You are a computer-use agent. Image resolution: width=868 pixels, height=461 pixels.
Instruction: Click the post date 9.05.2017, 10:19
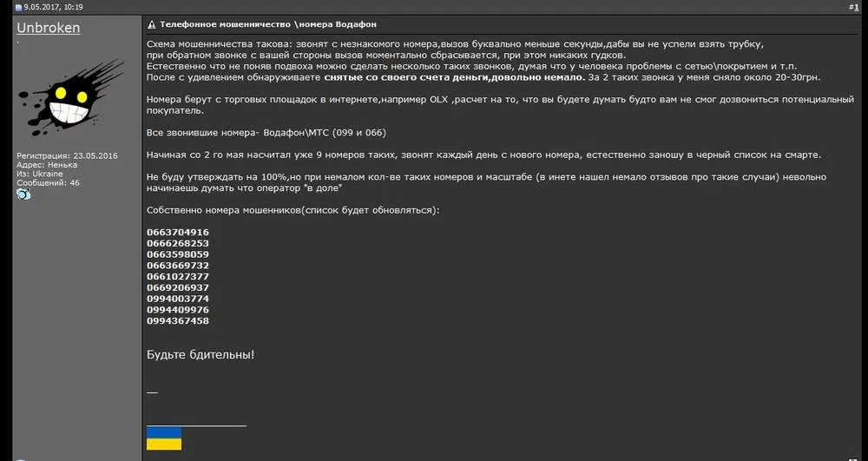coord(53,8)
